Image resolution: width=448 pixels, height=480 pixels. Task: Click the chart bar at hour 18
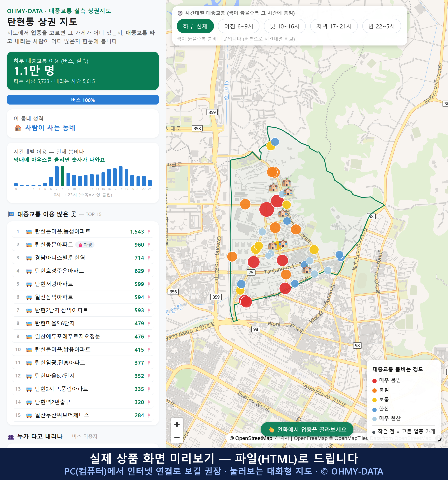click(x=121, y=176)
